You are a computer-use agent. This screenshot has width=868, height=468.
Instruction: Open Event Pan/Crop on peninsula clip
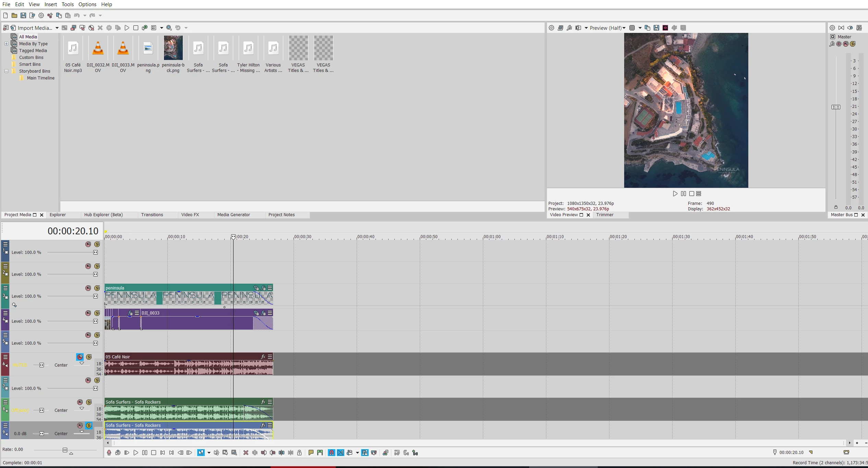point(256,288)
